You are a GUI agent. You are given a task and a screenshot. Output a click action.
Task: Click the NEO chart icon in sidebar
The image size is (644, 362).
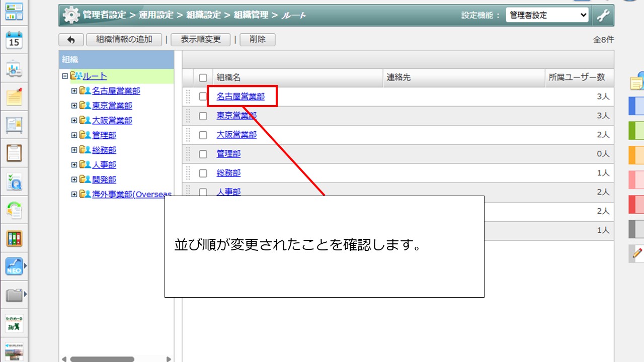pyautogui.click(x=14, y=266)
